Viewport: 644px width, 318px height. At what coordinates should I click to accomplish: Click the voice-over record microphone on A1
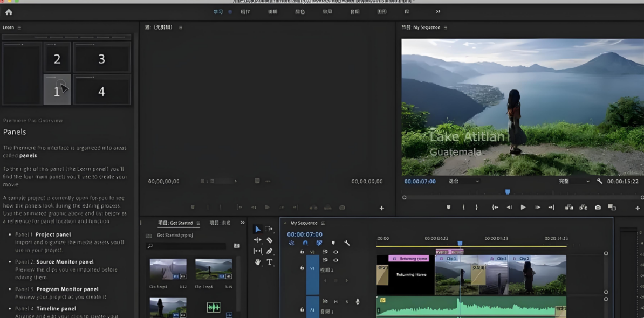(358, 302)
